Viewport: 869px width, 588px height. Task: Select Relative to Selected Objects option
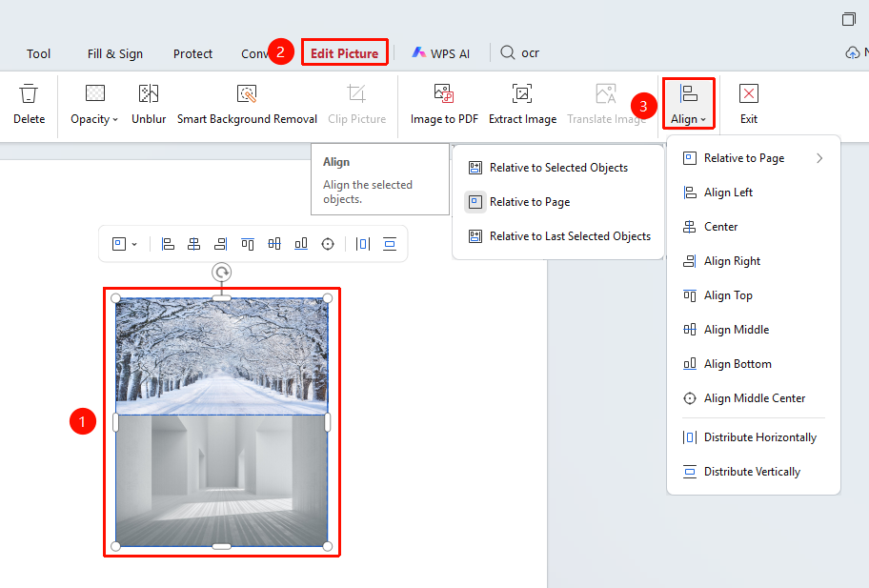[558, 168]
